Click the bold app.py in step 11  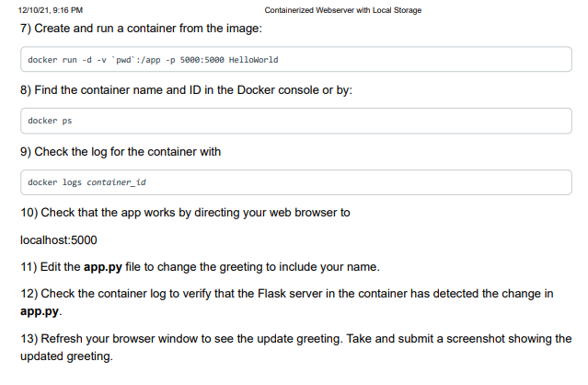[103, 267]
